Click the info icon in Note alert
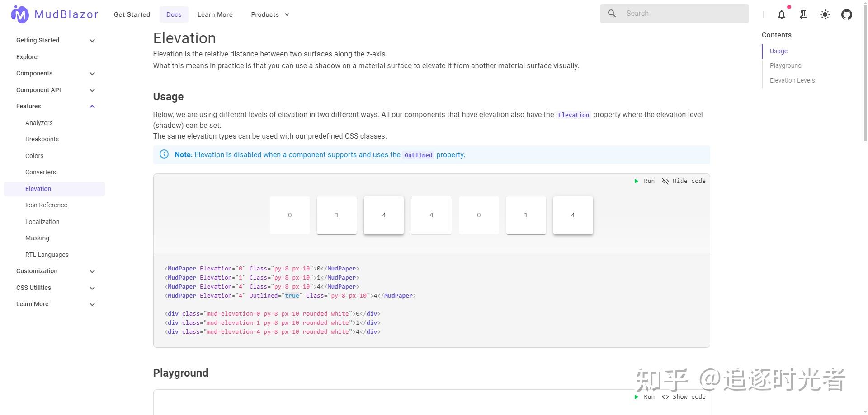Screen dimensions: 868x415 pos(164,154)
